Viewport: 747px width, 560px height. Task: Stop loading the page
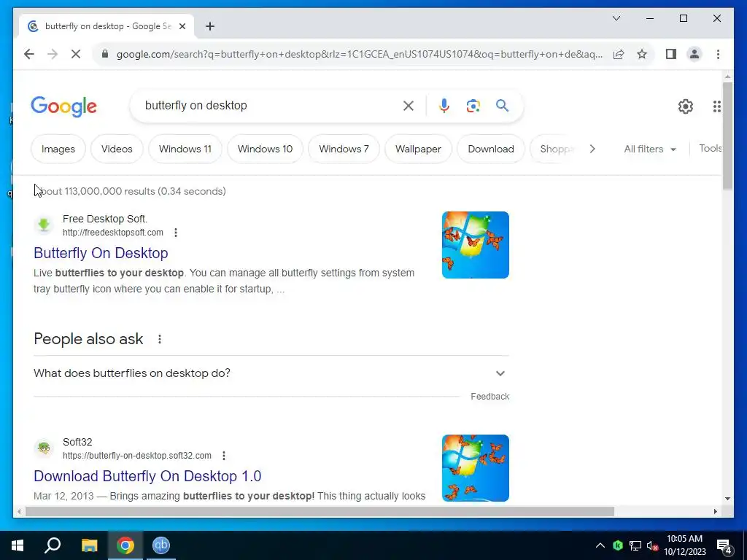(76, 54)
